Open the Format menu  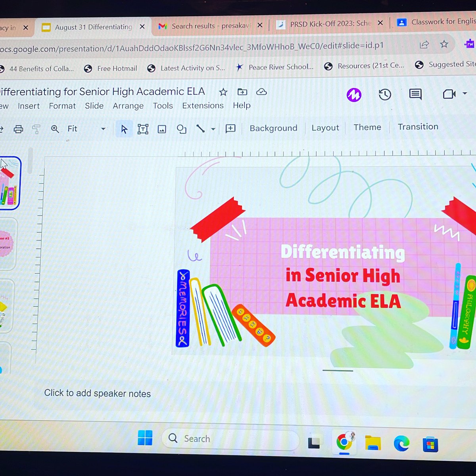62,106
